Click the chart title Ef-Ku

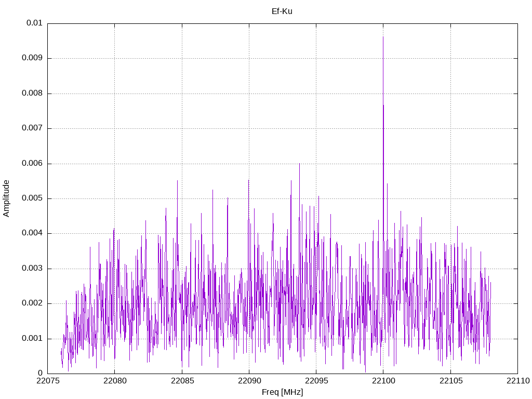pyautogui.click(x=282, y=11)
